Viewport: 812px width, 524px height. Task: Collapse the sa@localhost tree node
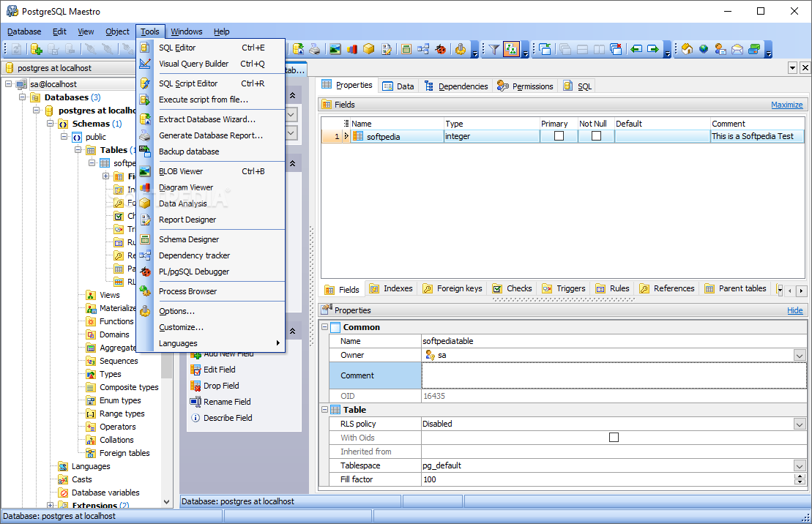click(8, 84)
